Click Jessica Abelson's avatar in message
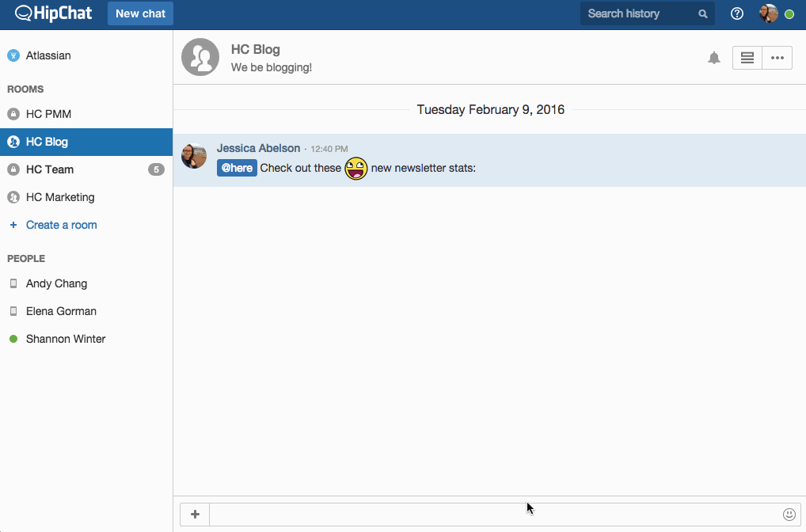The height and width of the screenshot is (532, 806). [x=194, y=156]
